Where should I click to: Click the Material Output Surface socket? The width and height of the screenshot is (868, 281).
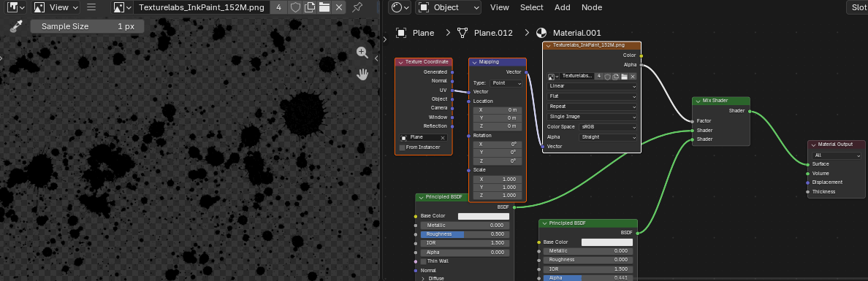coord(807,164)
